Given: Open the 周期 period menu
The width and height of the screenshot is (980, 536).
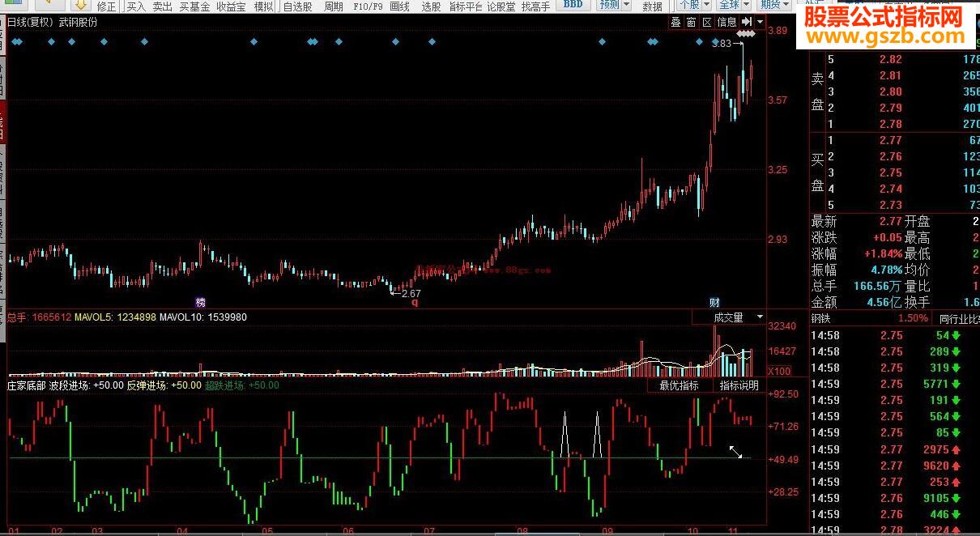Looking at the screenshot, I should (x=334, y=6).
